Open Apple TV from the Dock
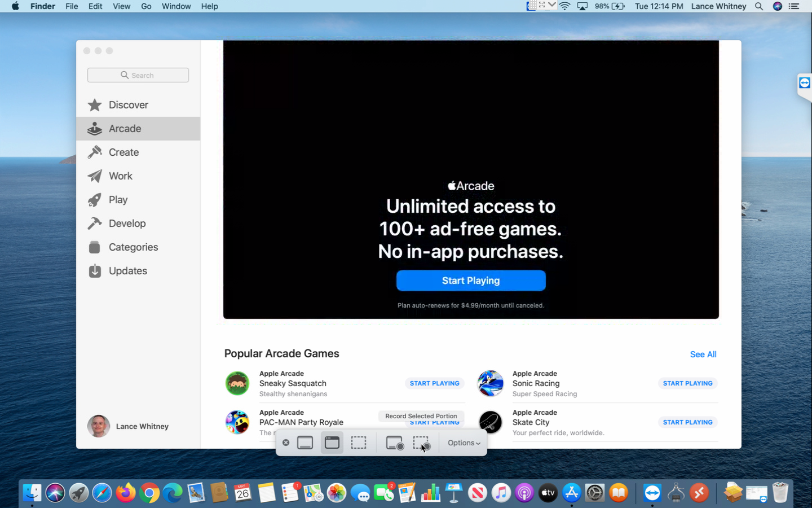Viewport: 812px width, 508px height. click(548, 493)
